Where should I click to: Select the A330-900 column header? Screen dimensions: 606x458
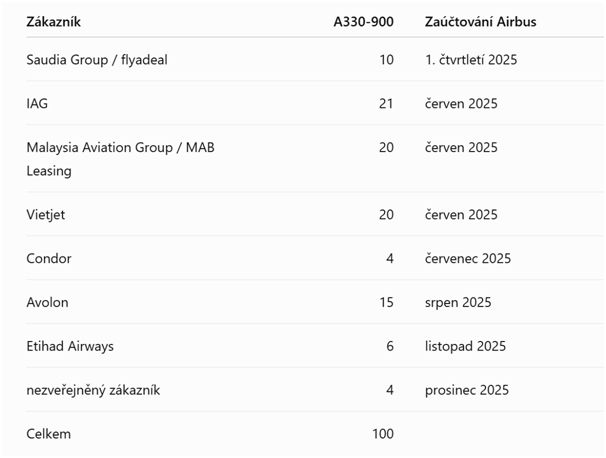pyautogui.click(x=363, y=22)
